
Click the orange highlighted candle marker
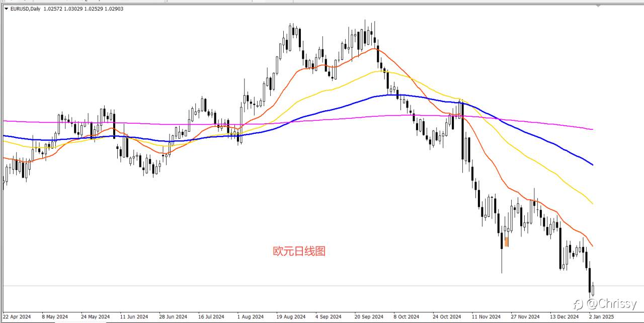tap(507, 241)
